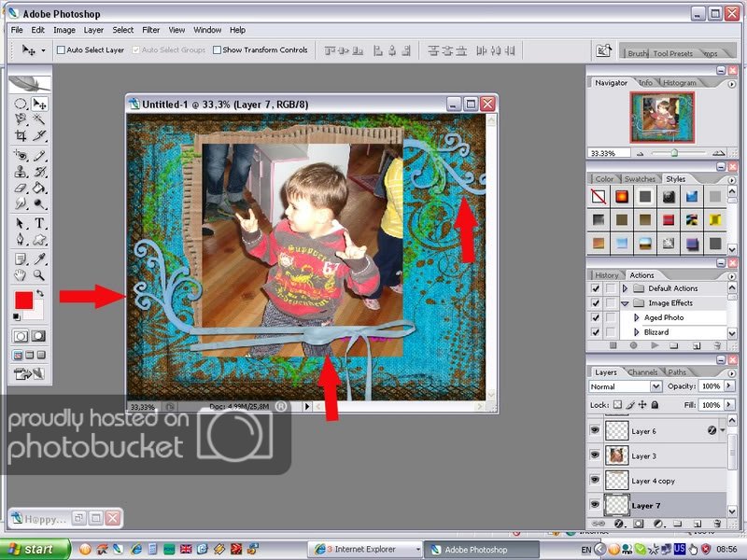Select the Polygonal Lasso tool
747x560 pixels.
[x=21, y=119]
